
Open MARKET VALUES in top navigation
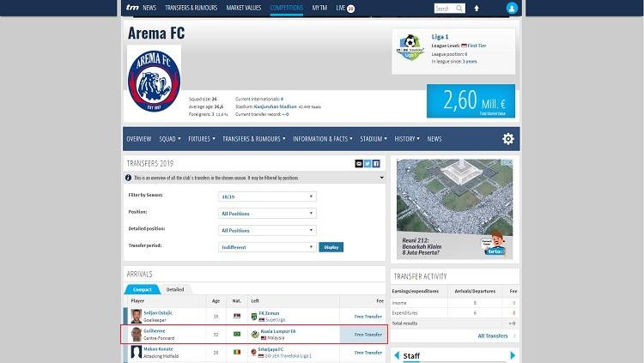[244, 8]
